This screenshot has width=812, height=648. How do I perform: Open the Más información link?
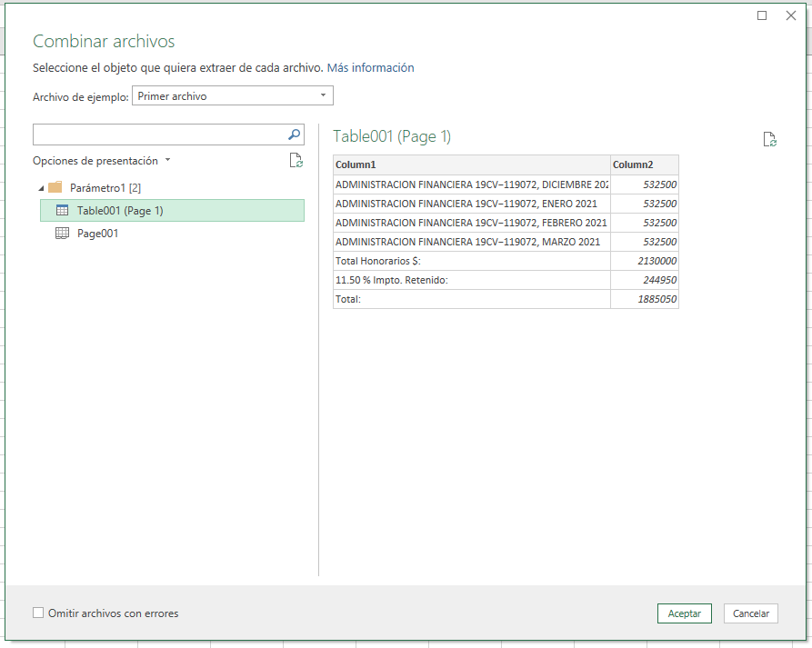[x=370, y=67]
